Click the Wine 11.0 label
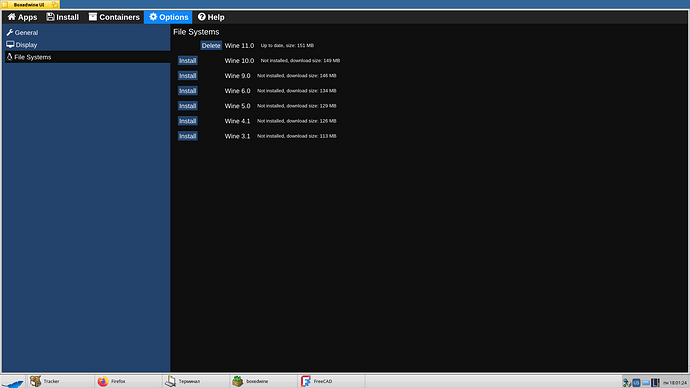The image size is (690, 388). point(239,46)
